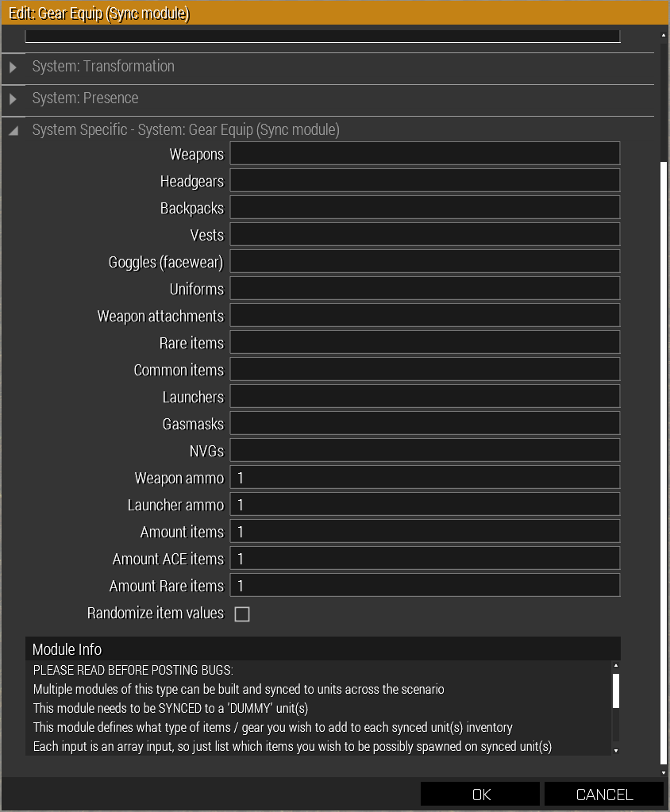Select the Backpacks input box
The width and height of the screenshot is (670, 812).
(x=425, y=208)
